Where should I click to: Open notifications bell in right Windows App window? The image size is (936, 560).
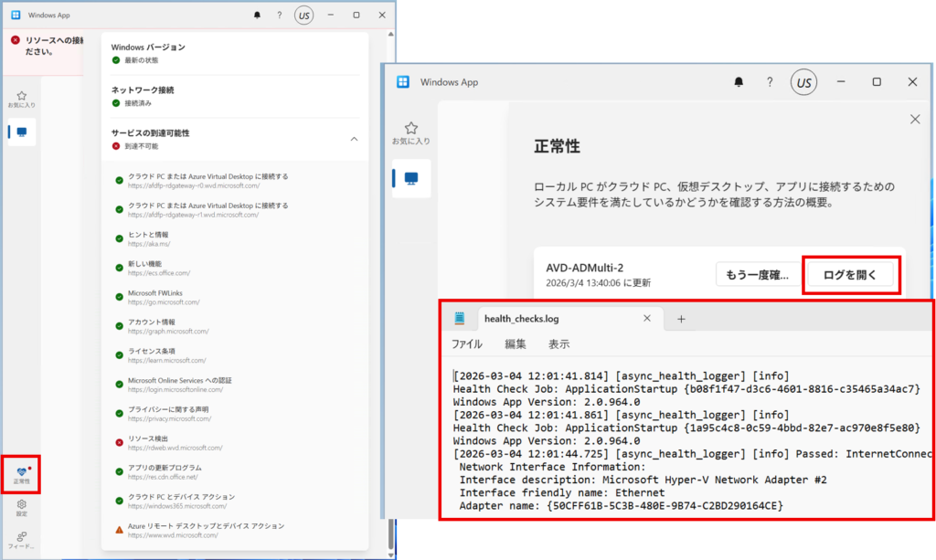[x=739, y=82]
